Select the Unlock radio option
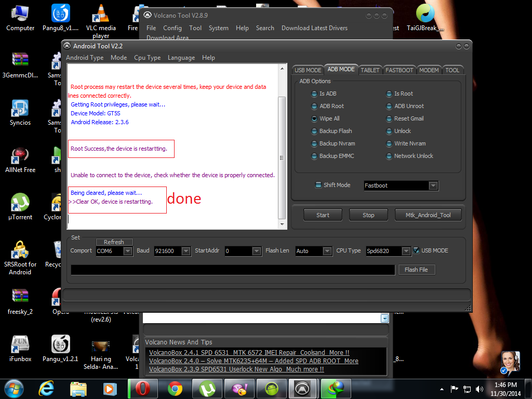The width and height of the screenshot is (532, 399). tap(389, 131)
